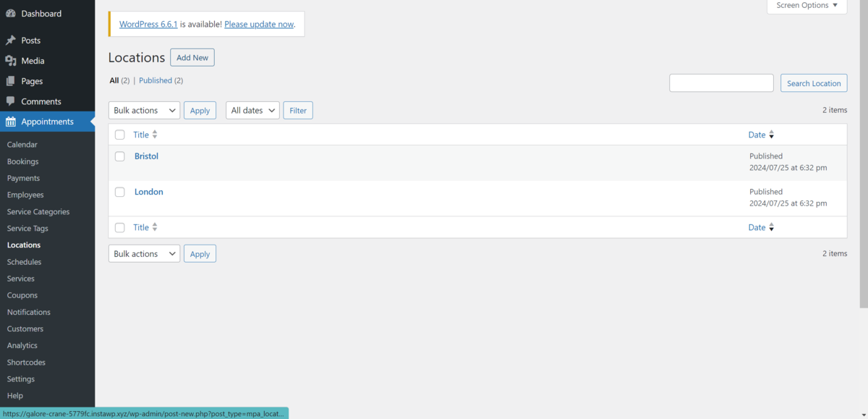Viewport: 868px width, 419px height.
Task: Click the Title link in table footer
Action: 141,227
